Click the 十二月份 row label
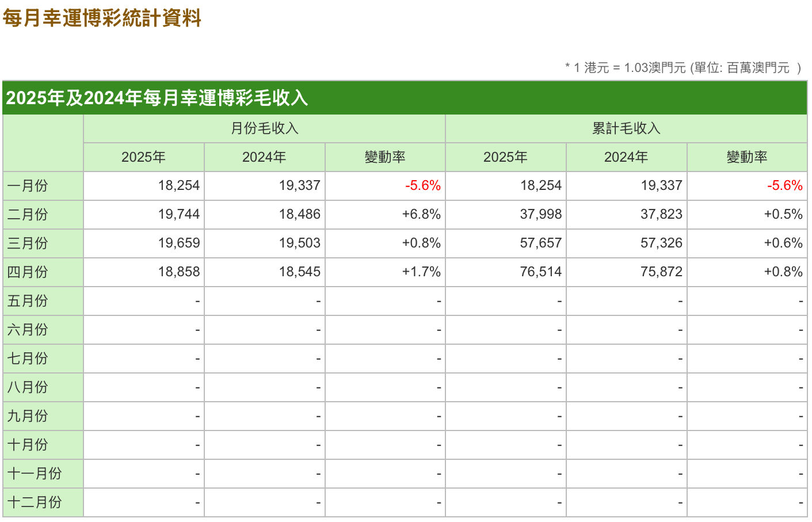 34,502
